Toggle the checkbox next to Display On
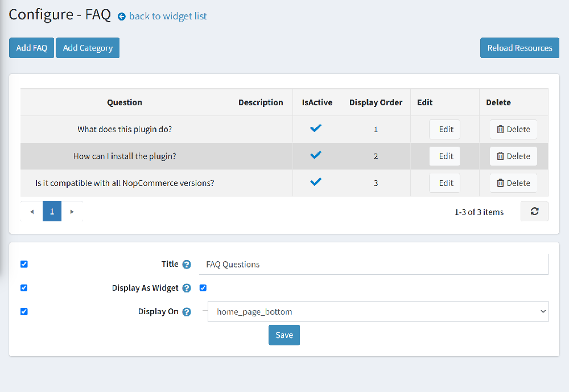 pos(23,311)
